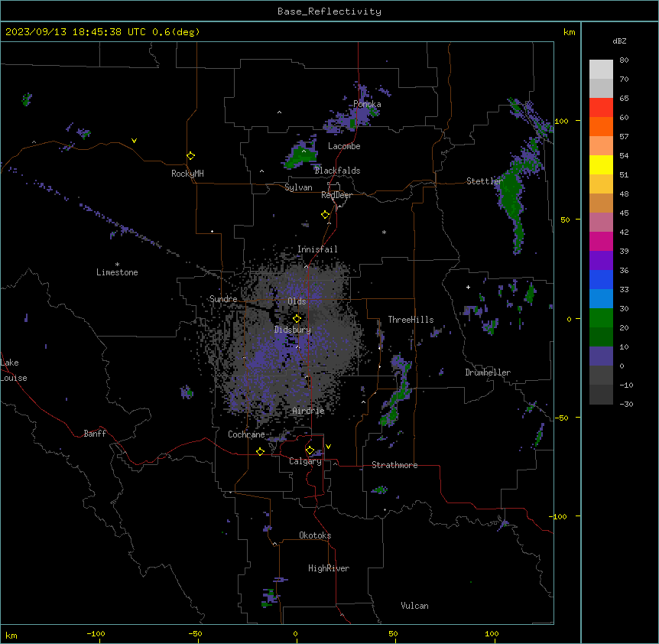Select the ThreeHills label
This screenshot has height=644, width=659.
coord(411,320)
